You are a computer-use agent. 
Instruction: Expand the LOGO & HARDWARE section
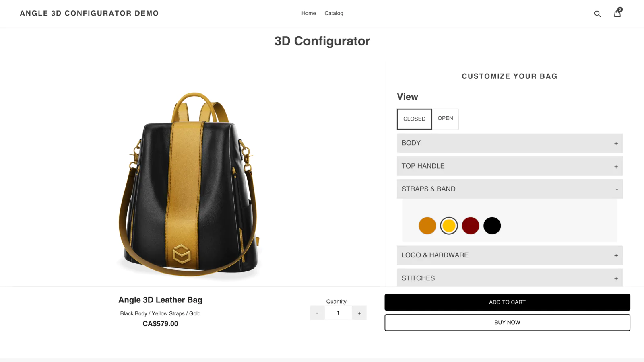[x=510, y=255]
